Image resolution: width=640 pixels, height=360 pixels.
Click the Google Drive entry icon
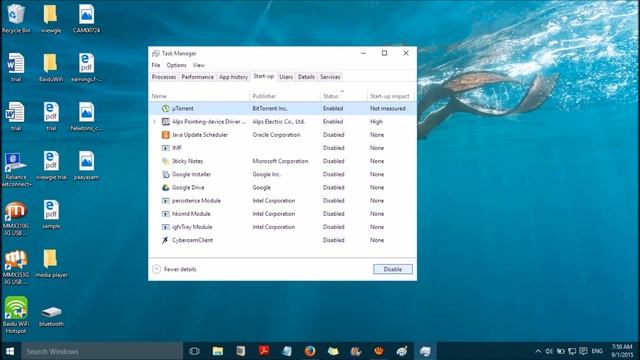click(165, 187)
